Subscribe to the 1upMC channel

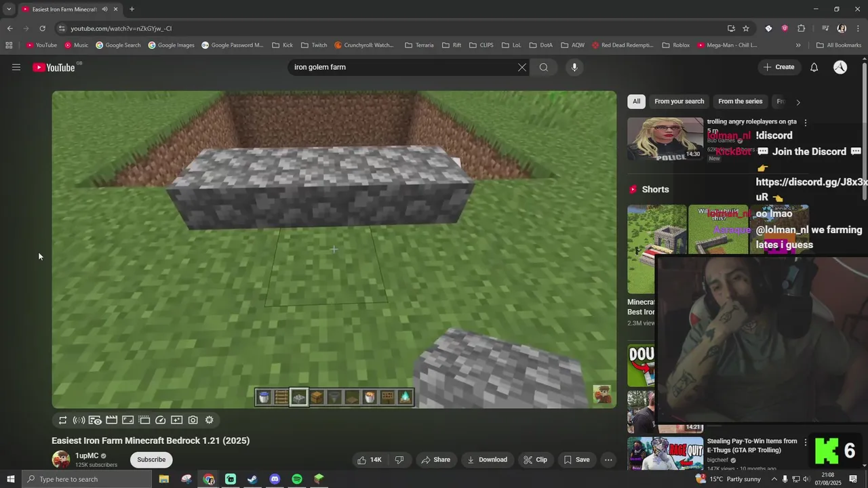151,460
